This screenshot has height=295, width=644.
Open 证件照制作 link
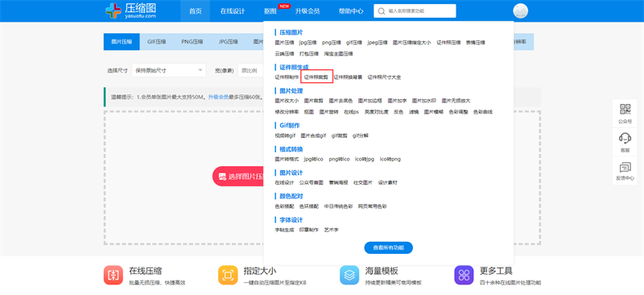[x=287, y=77]
